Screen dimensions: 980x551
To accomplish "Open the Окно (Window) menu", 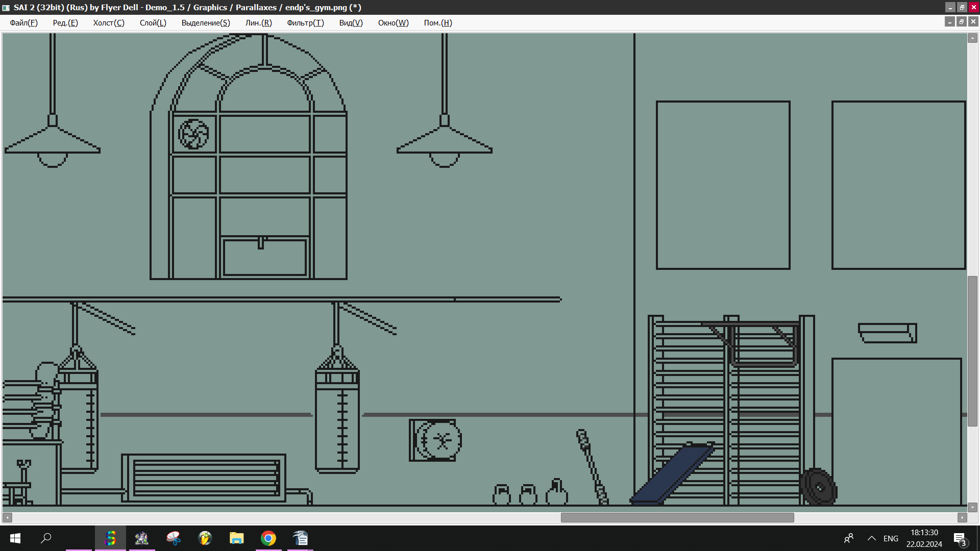I will coord(393,23).
